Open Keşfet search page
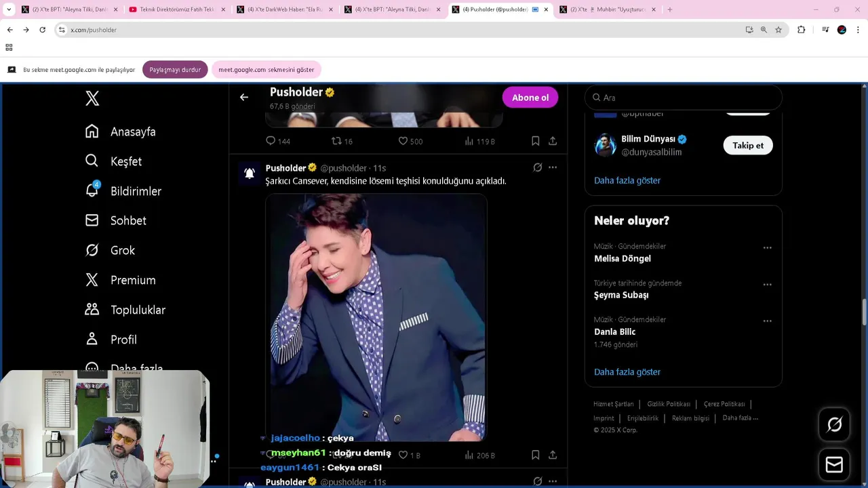Image resolution: width=868 pixels, height=488 pixels. tap(113, 161)
